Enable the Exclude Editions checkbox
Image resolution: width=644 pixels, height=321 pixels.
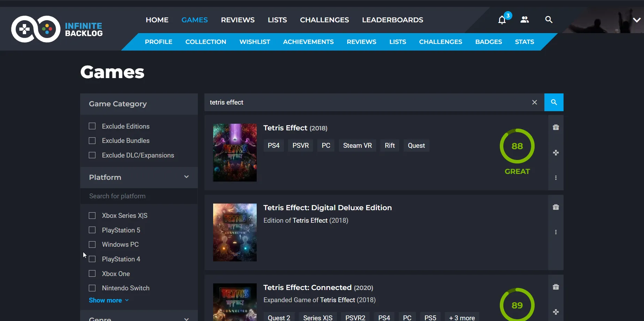click(92, 126)
